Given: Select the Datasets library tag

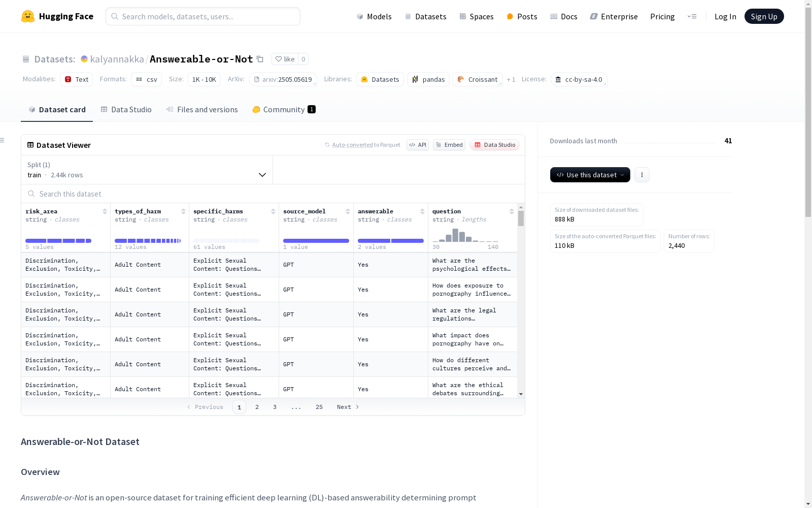Looking at the screenshot, I should click(x=380, y=79).
